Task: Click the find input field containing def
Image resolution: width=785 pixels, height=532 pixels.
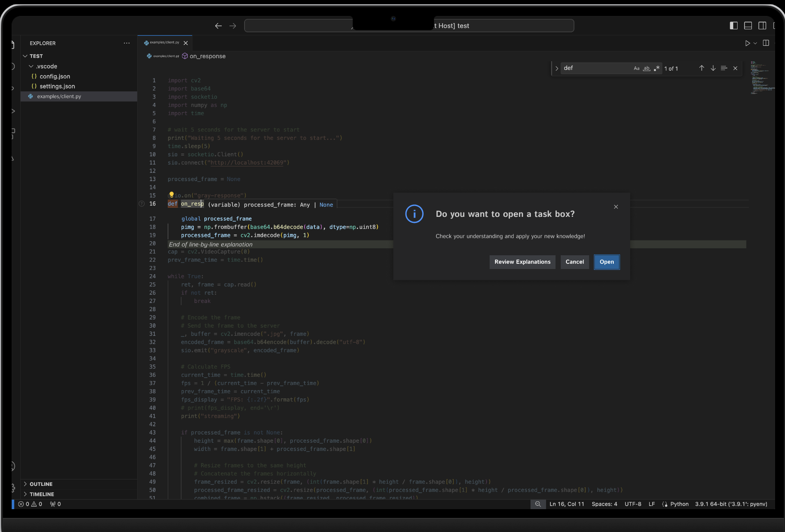Action: pyautogui.click(x=595, y=68)
